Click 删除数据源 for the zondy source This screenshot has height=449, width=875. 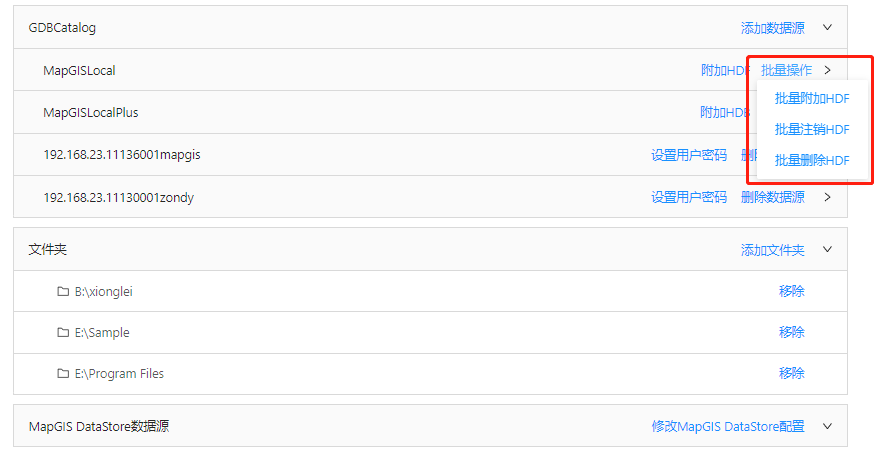point(772,197)
